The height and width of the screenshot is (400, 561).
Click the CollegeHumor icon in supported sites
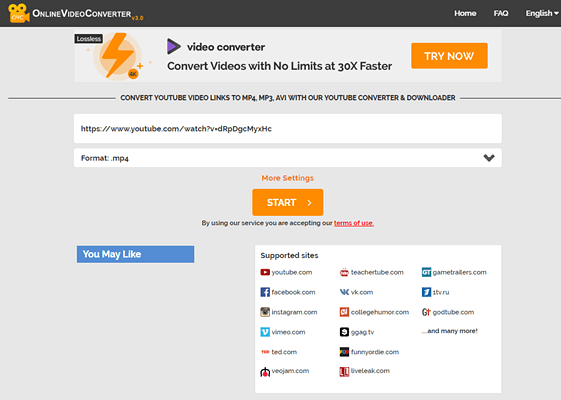[x=344, y=312]
